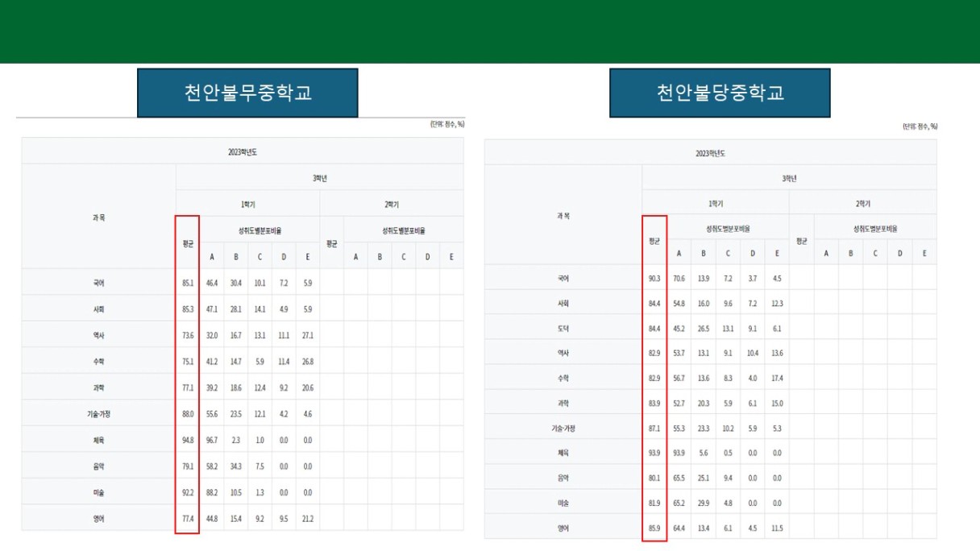
Task: Select 국어 average 90.3 in 천안불당중학교 table
Action: 654,279
